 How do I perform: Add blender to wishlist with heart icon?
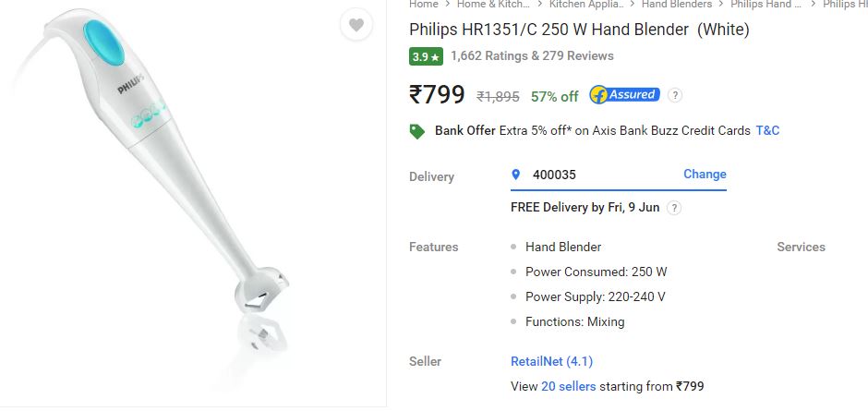pos(356,25)
